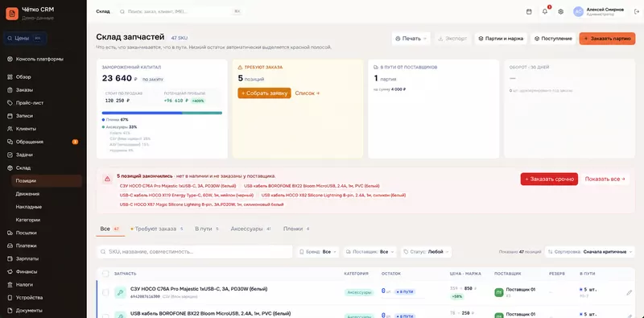Click the Экспорт button

pyautogui.click(x=452, y=39)
